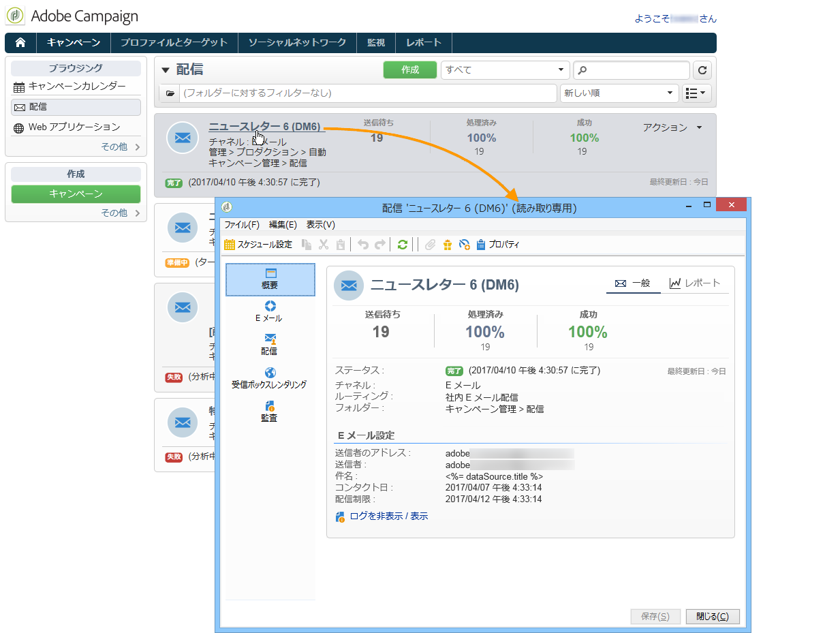Viewport: 840px width, 633px height.
Task: Expand その他 under ブラウジング
Action: tap(121, 146)
